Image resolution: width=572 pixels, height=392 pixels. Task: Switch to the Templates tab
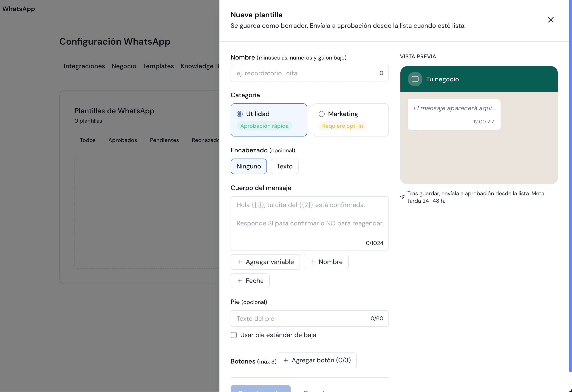click(x=158, y=66)
